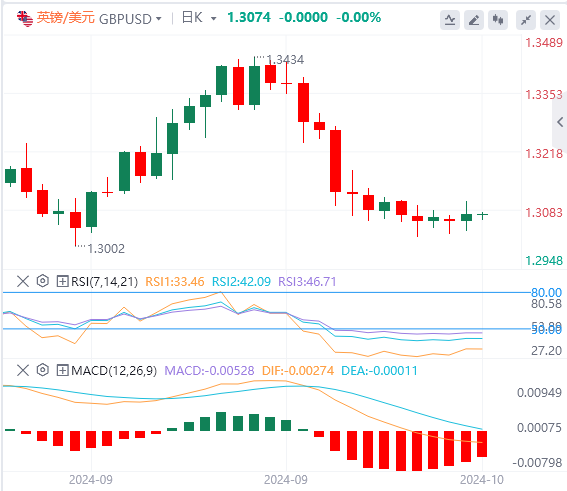
Task: Click the 英镑/美元 currency pair name
Action: click(x=65, y=17)
